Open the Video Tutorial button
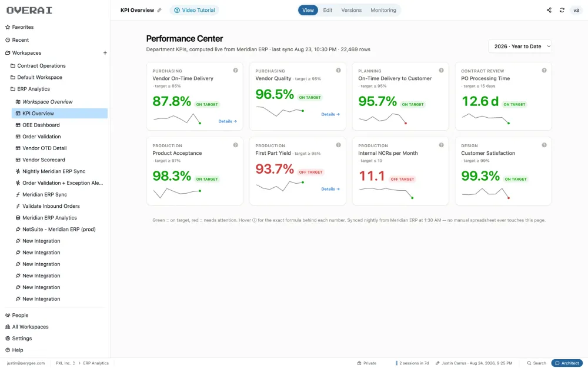 click(x=194, y=10)
